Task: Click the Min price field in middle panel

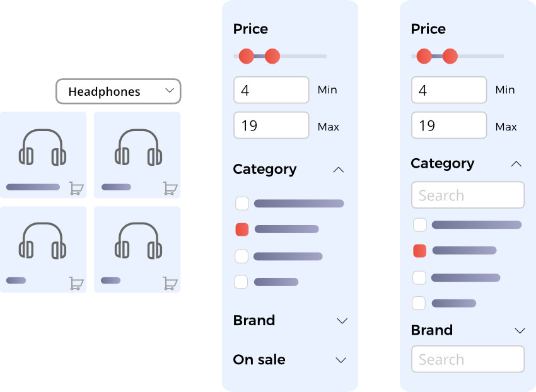Action: pos(271,90)
